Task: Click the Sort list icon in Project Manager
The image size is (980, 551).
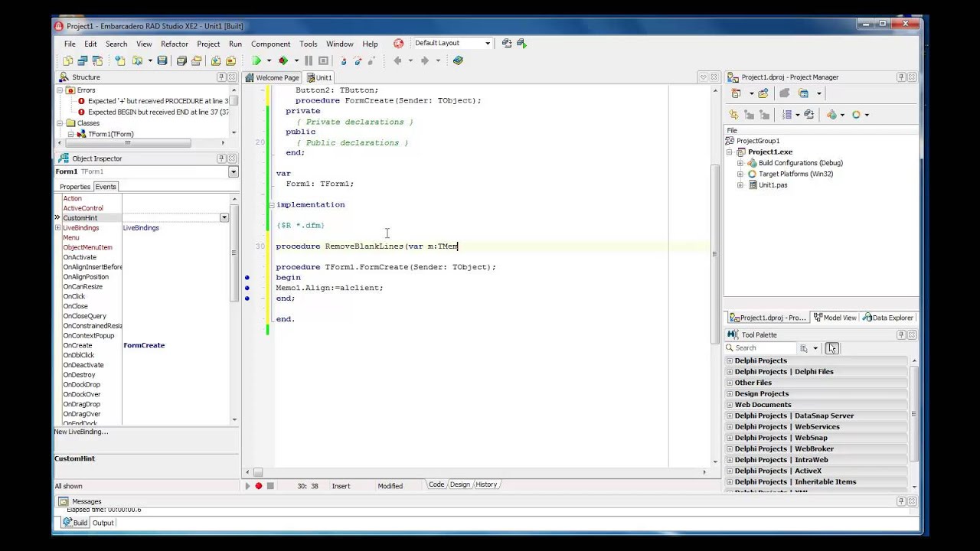Action: [787, 115]
